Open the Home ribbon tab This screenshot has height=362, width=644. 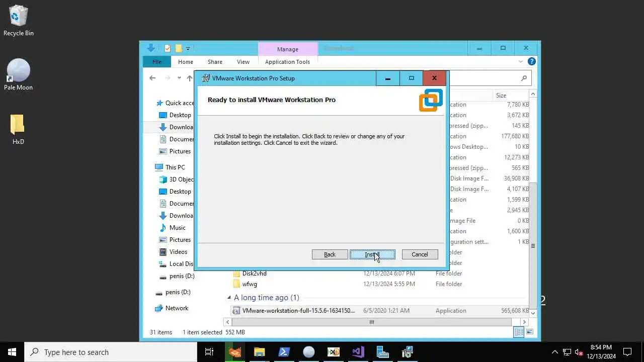pos(185,62)
